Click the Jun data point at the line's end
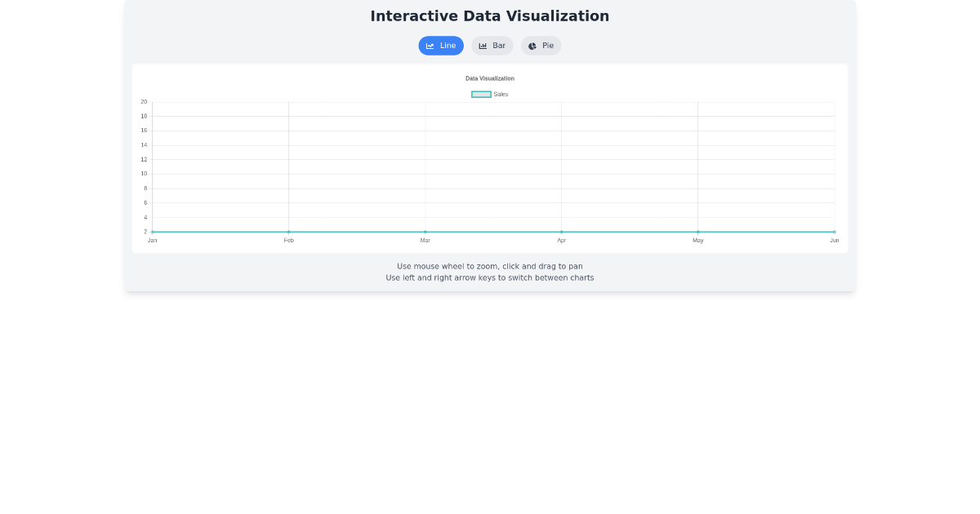The width and height of the screenshot is (980, 514). click(834, 231)
